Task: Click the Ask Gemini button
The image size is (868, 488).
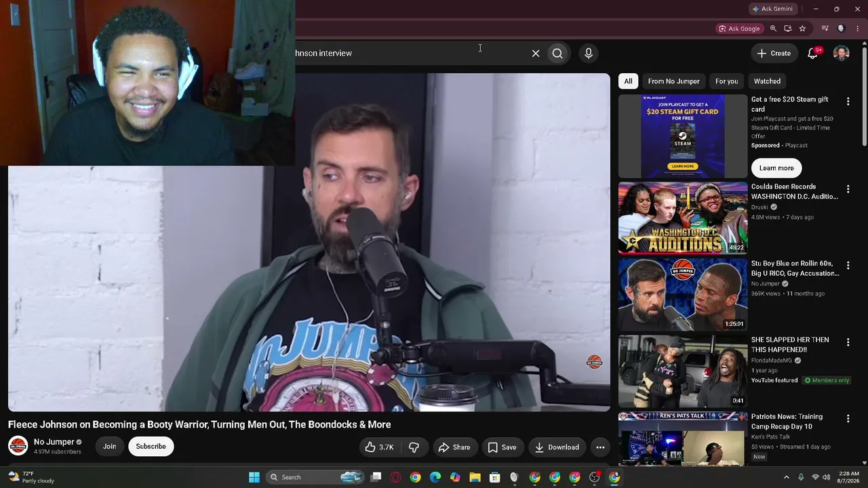Action: coord(772,9)
